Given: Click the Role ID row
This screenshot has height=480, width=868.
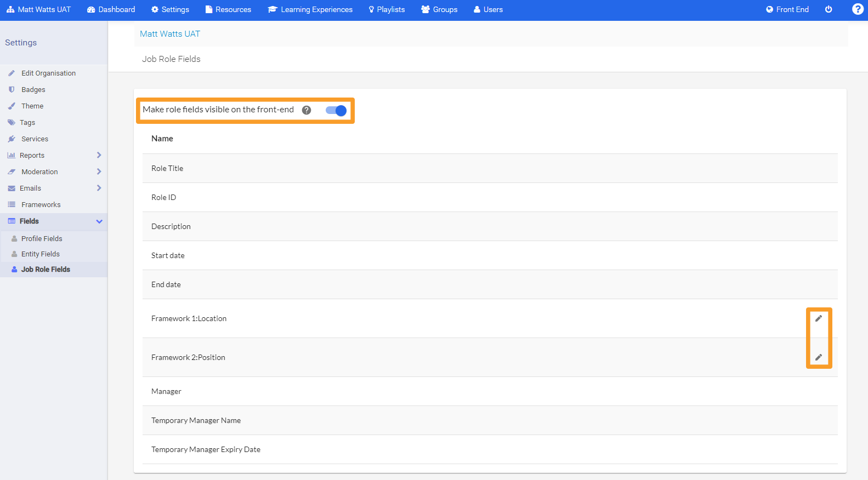Looking at the screenshot, I should click(490, 197).
